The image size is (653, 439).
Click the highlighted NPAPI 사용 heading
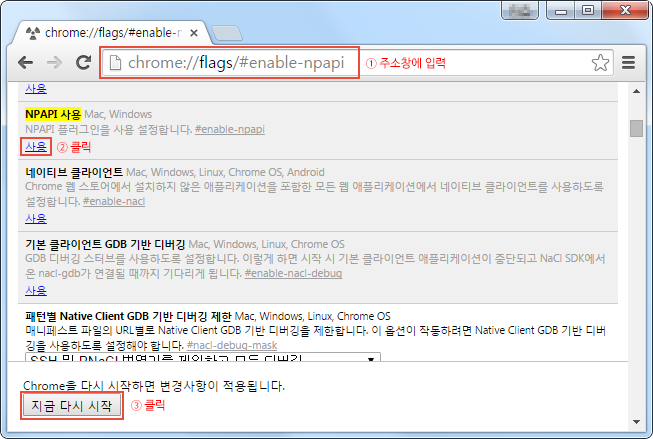tap(53, 114)
